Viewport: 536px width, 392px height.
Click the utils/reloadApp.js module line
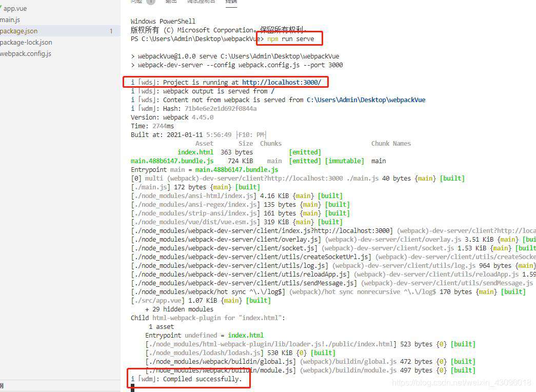(x=333, y=275)
